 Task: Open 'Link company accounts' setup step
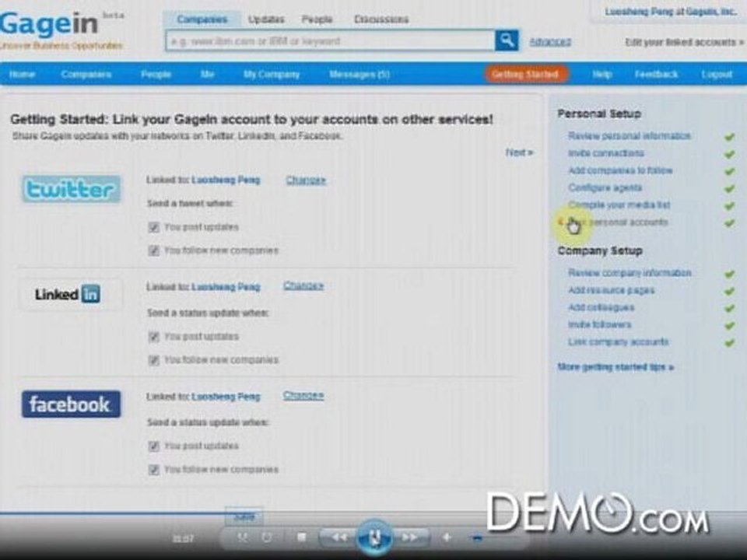click(619, 342)
